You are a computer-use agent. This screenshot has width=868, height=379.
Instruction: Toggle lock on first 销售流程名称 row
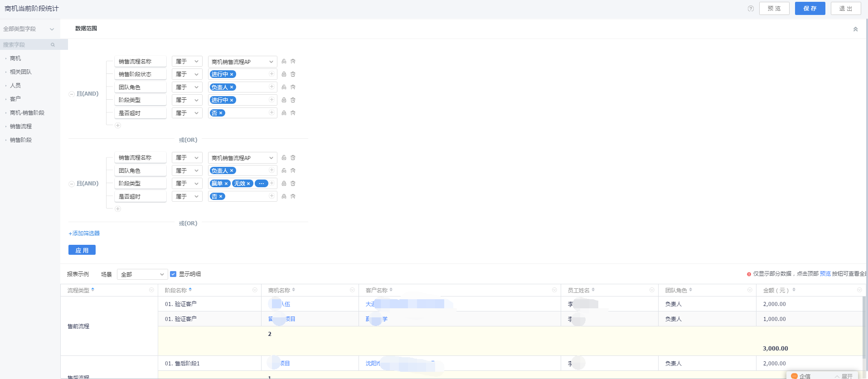coord(284,61)
